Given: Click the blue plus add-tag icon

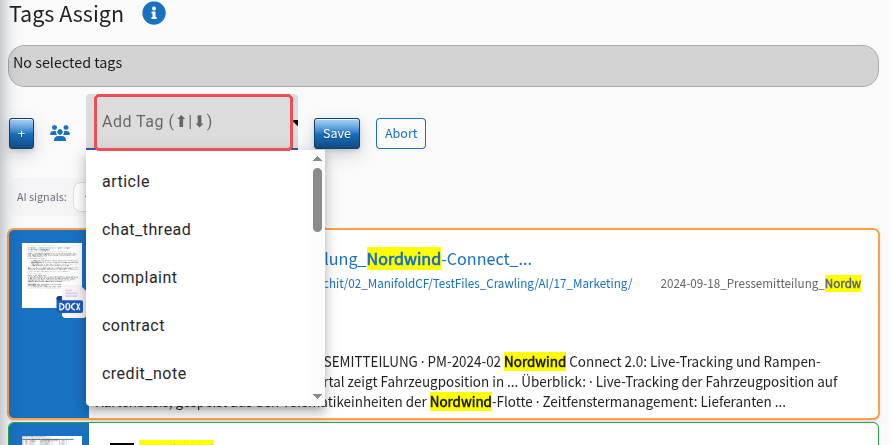Looking at the screenshot, I should coord(22,134).
